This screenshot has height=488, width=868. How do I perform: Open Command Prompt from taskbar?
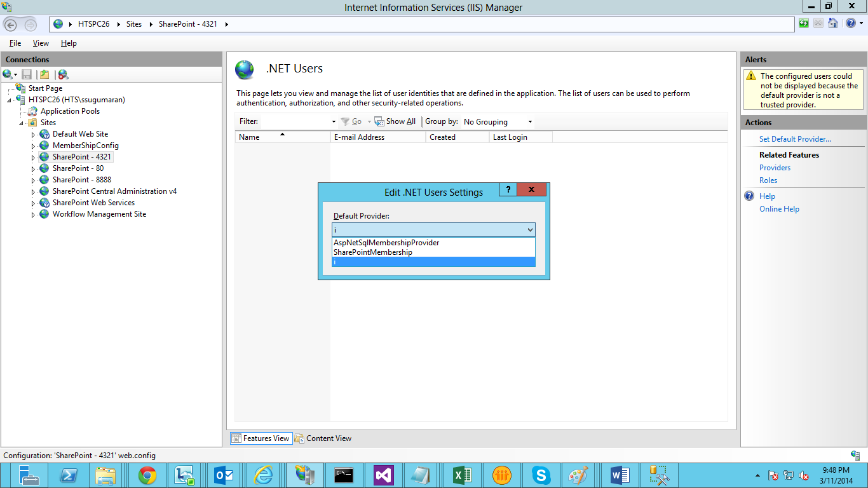click(x=344, y=475)
